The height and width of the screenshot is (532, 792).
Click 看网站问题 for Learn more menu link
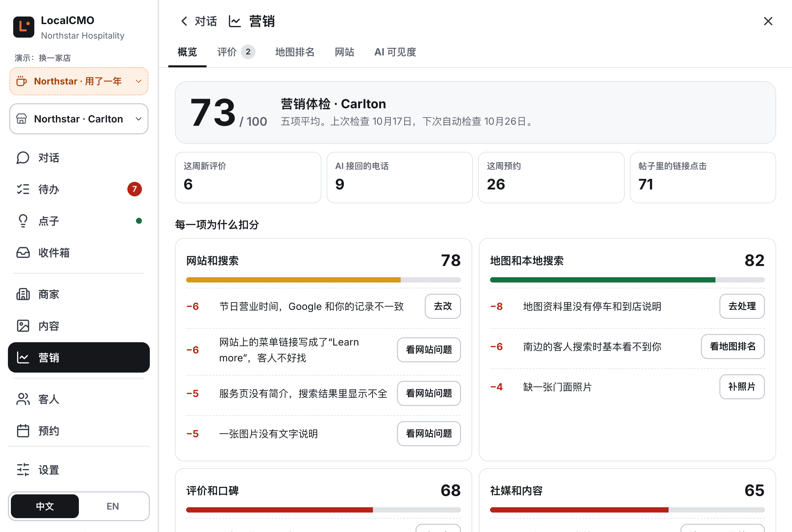tap(429, 350)
